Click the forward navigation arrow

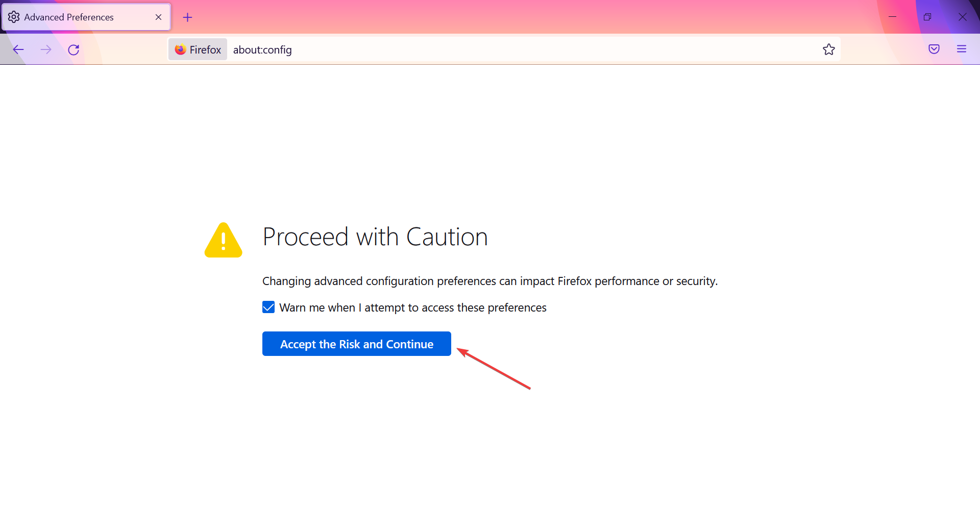coord(46,49)
